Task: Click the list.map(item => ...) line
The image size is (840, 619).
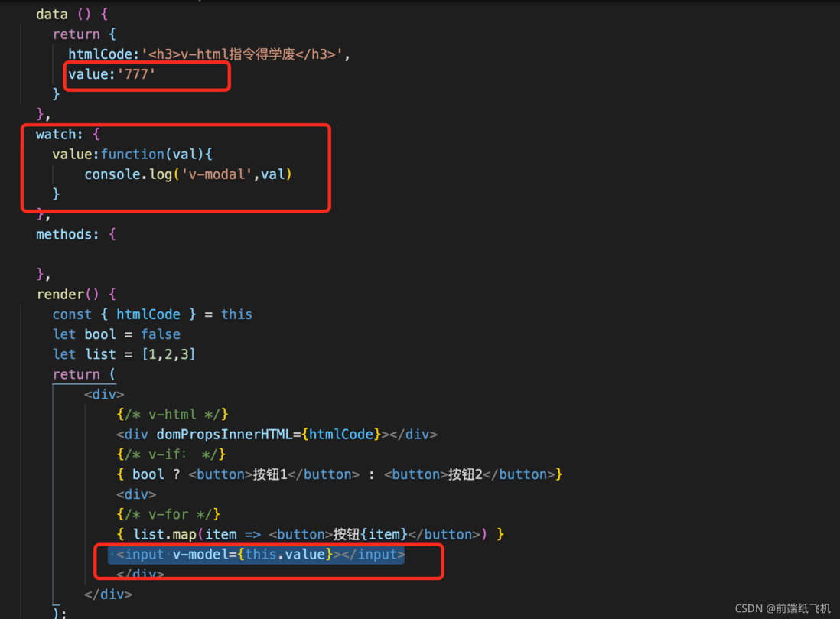Action: pos(310,534)
